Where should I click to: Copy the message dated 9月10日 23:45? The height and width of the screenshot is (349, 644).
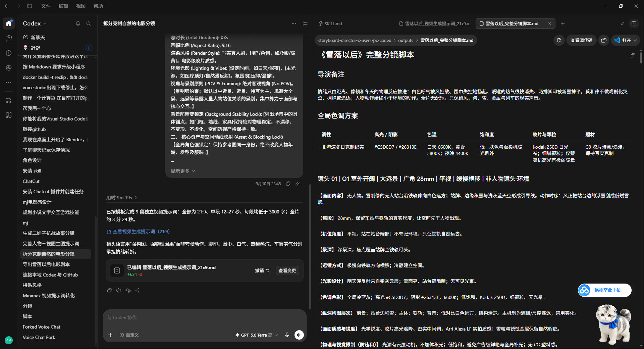tap(288, 184)
